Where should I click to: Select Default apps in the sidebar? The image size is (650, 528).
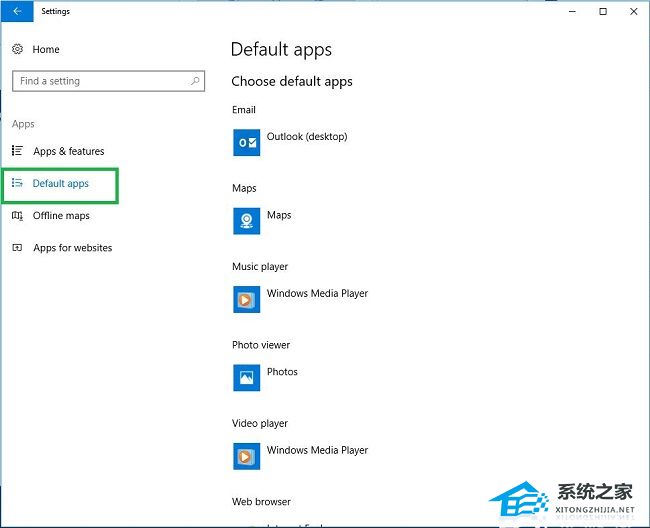point(61,184)
